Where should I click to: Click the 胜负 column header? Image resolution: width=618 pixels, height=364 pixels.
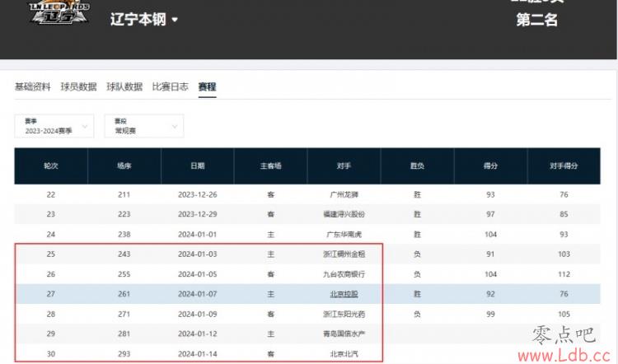[x=417, y=166]
